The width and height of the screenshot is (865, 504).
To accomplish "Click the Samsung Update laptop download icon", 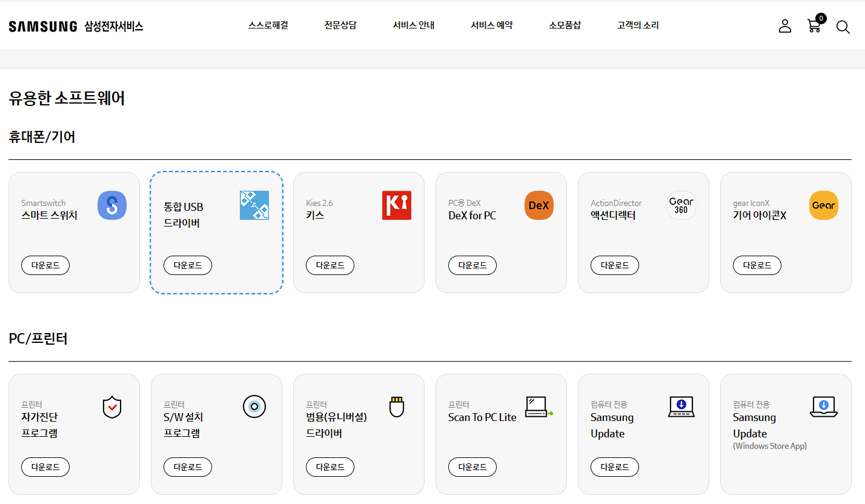I will pos(681,406).
